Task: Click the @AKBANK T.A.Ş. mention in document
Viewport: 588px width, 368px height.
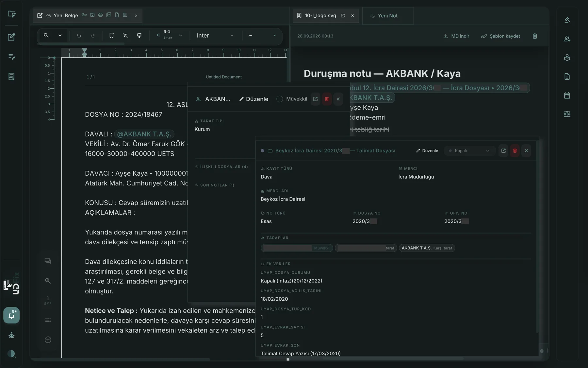Action: [144, 134]
